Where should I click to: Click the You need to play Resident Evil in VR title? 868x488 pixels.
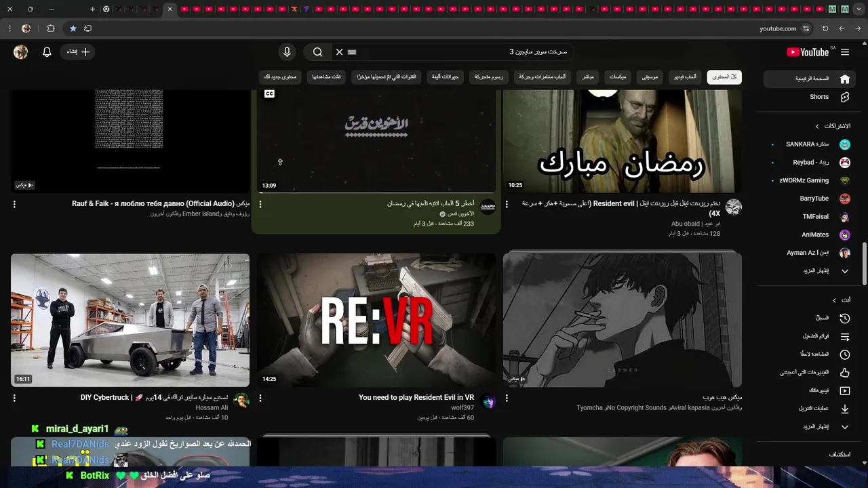tap(416, 398)
